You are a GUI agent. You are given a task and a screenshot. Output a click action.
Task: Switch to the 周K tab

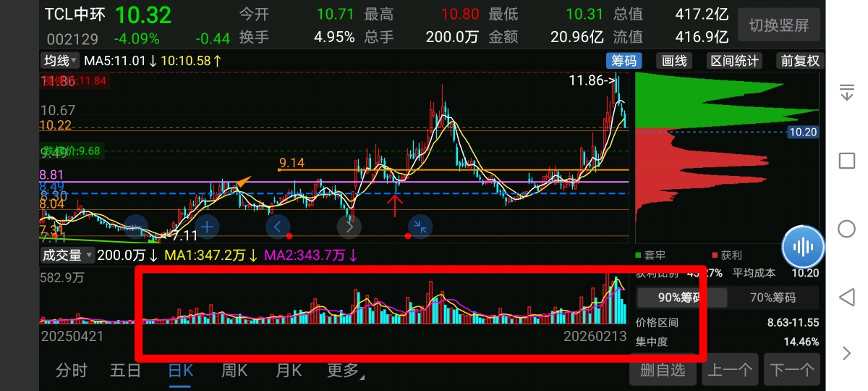click(x=234, y=370)
